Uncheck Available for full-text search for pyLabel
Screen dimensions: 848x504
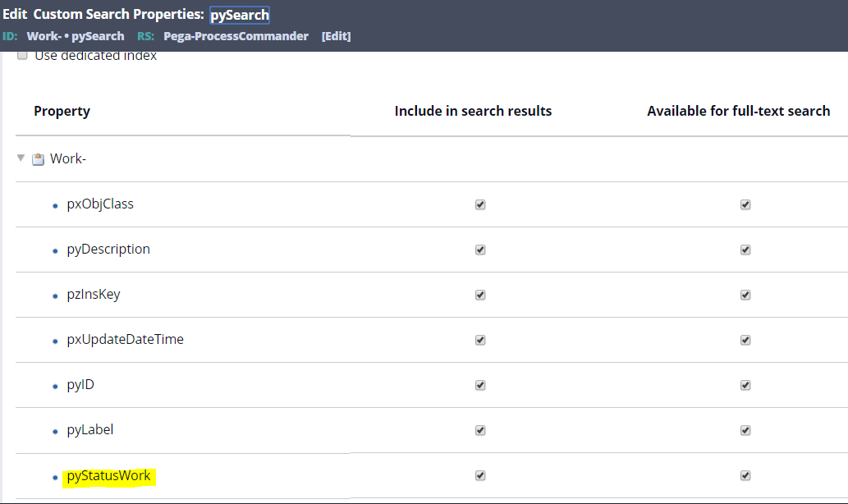click(745, 429)
